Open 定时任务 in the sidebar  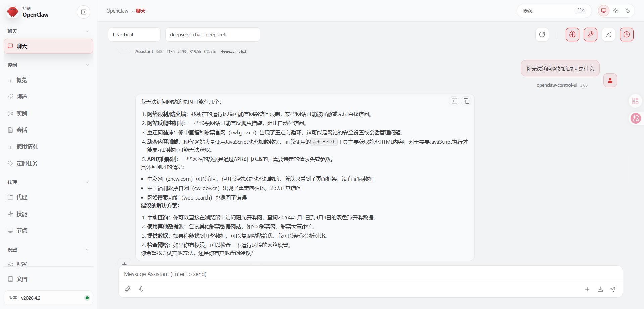pyautogui.click(x=27, y=163)
